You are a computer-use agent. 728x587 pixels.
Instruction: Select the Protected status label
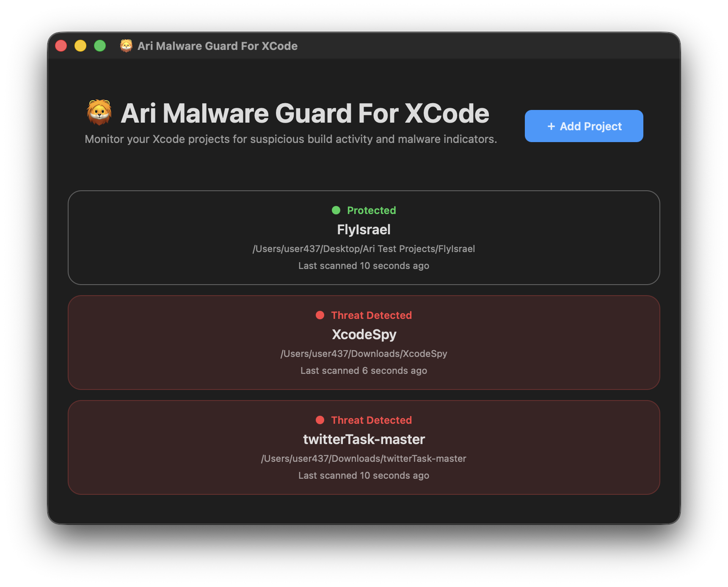coord(371,210)
